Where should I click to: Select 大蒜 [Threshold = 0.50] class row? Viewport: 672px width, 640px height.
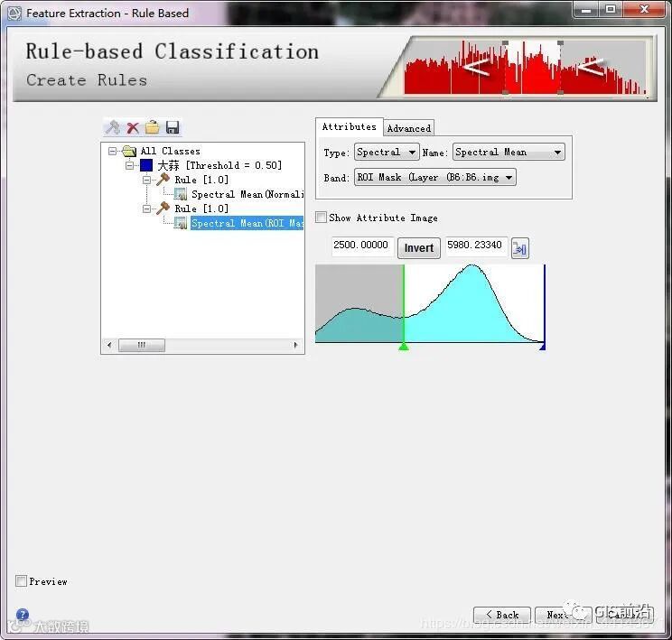[219, 165]
